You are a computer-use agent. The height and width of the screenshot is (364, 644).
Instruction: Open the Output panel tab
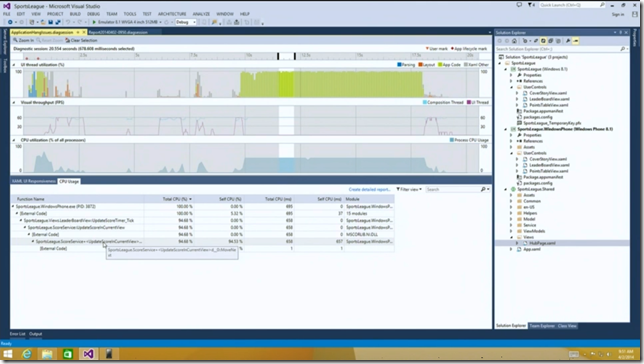click(x=36, y=334)
